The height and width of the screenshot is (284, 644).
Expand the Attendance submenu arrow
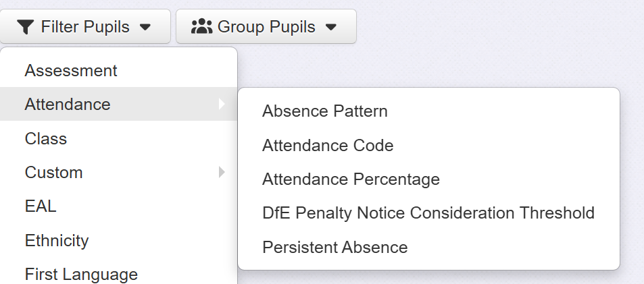pos(221,104)
